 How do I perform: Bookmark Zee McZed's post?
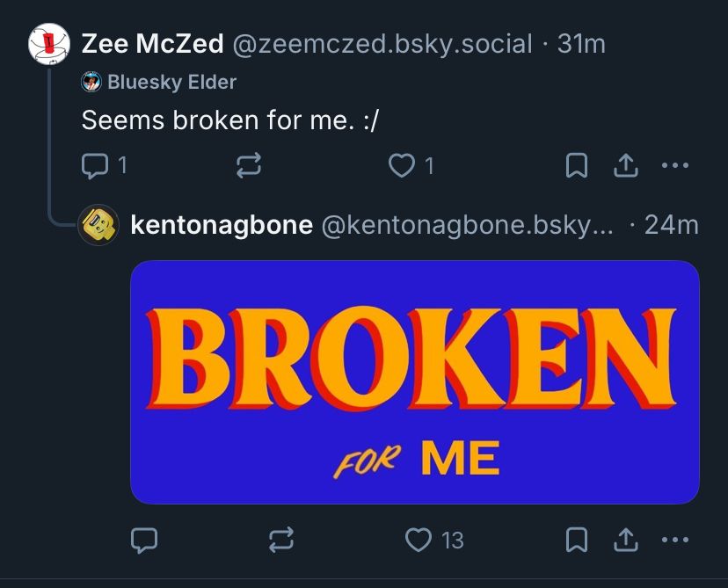coord(576,163)
